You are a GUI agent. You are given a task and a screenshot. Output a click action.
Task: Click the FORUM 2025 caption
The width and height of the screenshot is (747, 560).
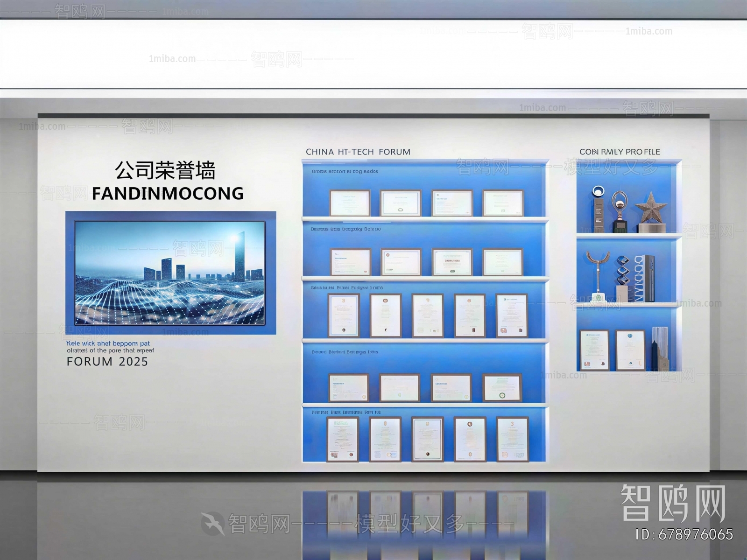[x=107, y=362]
